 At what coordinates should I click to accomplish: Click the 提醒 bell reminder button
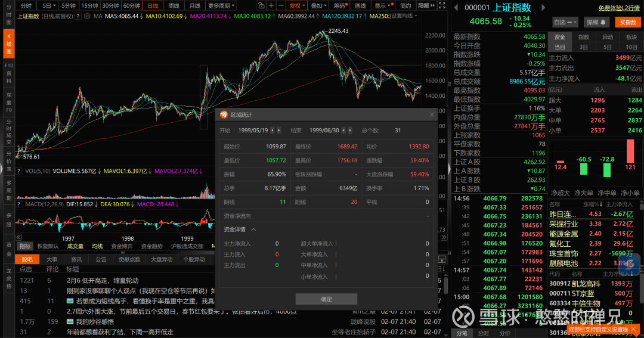[x=596, y=22]
